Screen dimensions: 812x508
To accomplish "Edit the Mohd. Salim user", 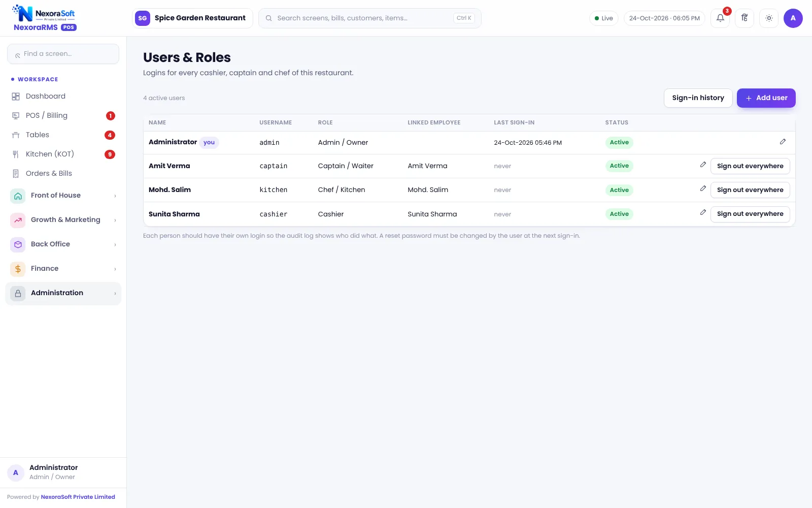I will click(703, 188).
